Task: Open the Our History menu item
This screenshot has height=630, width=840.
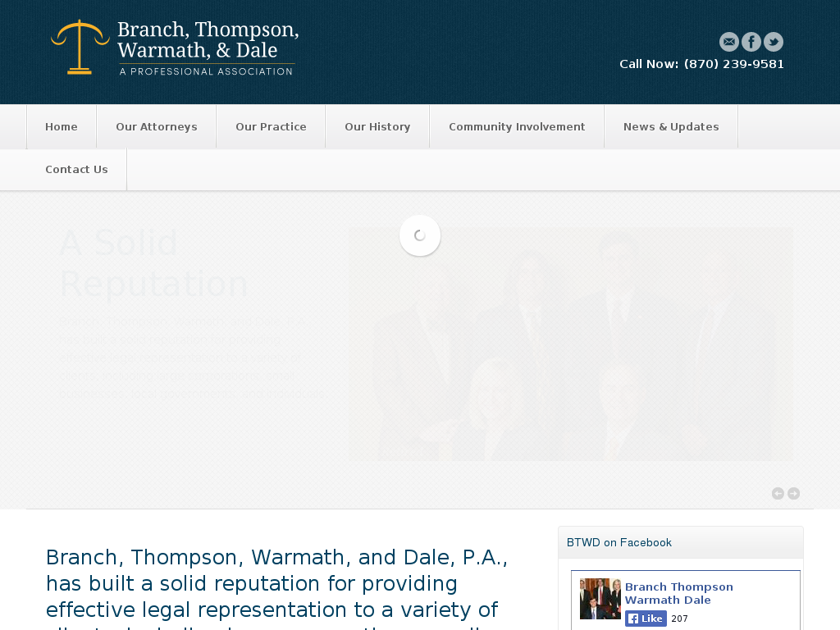Action: (x=377, y=127)
